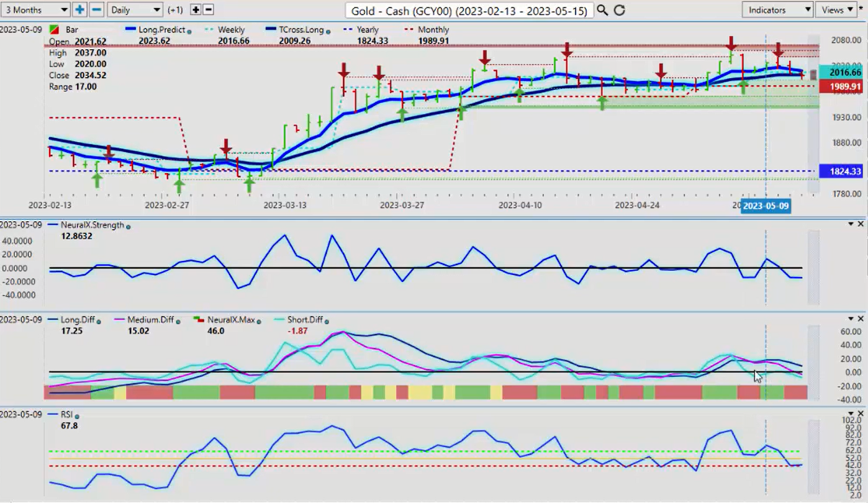The image size is (868, 503).
Task: Collapse the NeuralX.Strength panel arrow
Action: pos(851,224)
